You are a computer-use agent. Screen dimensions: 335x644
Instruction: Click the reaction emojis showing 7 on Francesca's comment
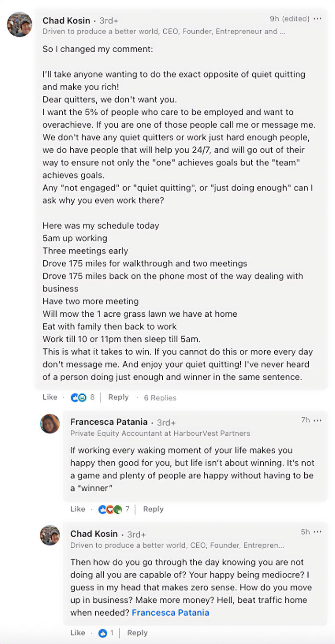pyautogui.click(x=110, y=509)
